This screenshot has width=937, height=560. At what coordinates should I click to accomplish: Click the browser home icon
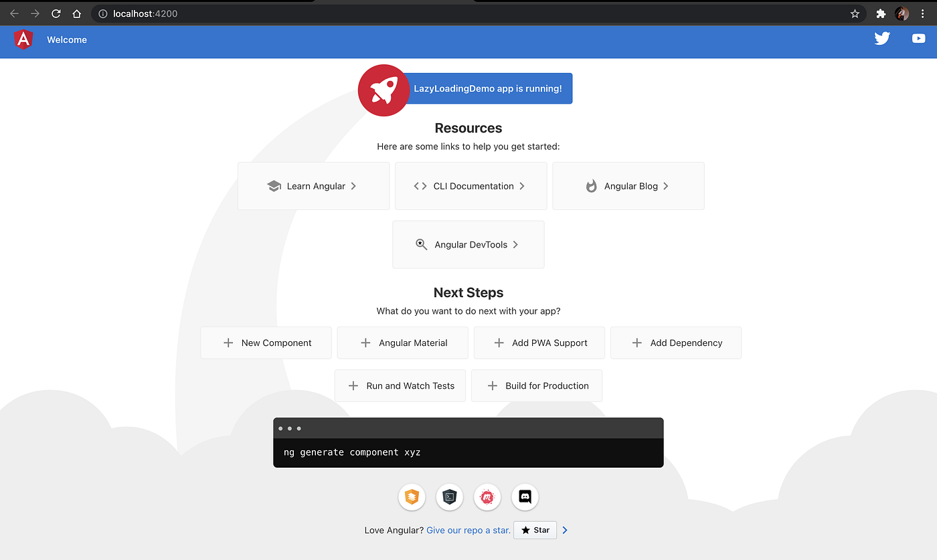click(77, 13)
